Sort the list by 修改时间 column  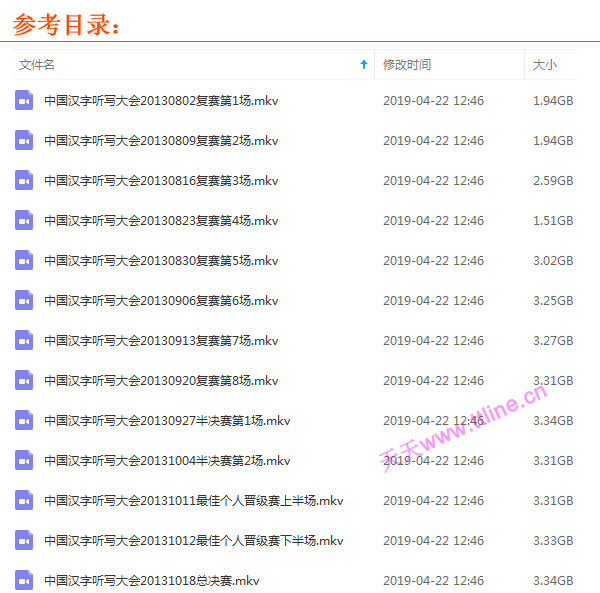407,65
